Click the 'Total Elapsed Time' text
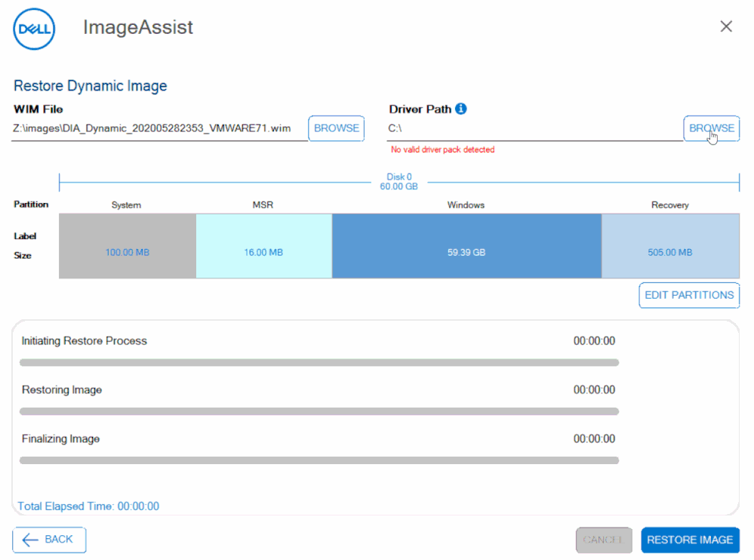Viewport: 754px width, 560px height. pos(88,506)
